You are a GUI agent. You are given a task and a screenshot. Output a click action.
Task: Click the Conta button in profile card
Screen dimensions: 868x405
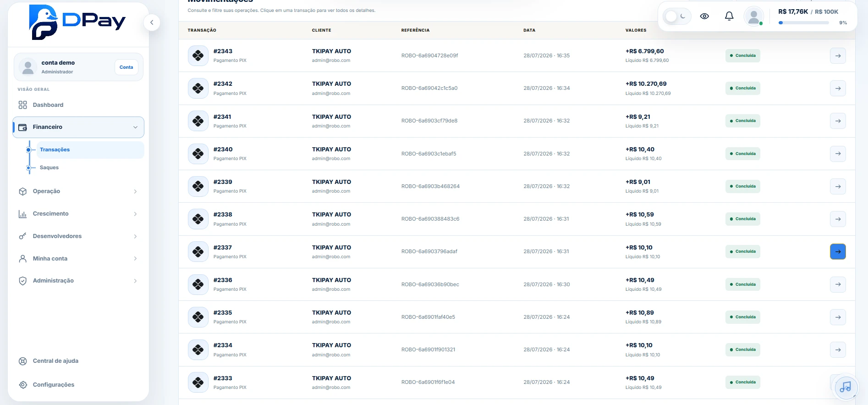[126, 67]
